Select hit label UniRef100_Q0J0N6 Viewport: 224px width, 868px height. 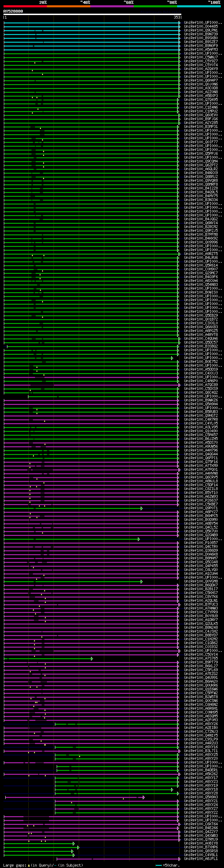click(201, 84)
